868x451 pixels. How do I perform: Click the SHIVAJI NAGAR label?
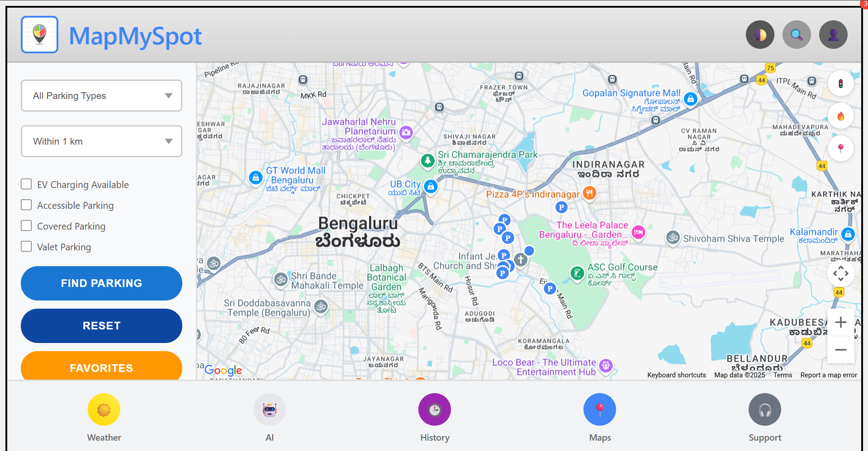pyautogui.click(x=469, y=140)
